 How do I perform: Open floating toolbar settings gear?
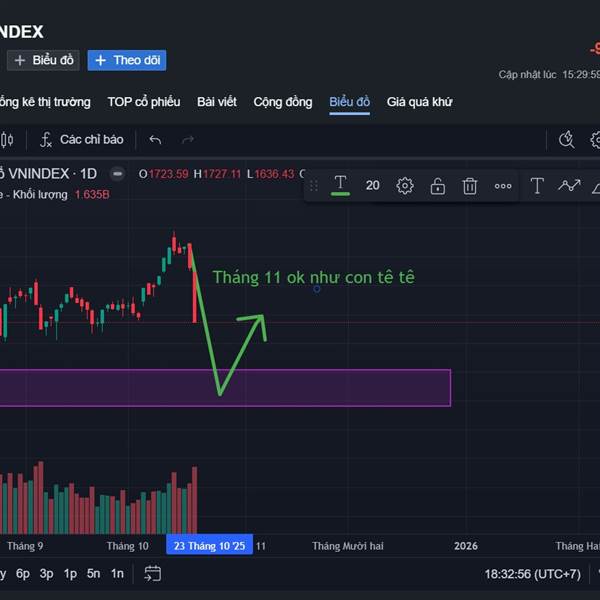pyautogui.click(x=405, y=185)
